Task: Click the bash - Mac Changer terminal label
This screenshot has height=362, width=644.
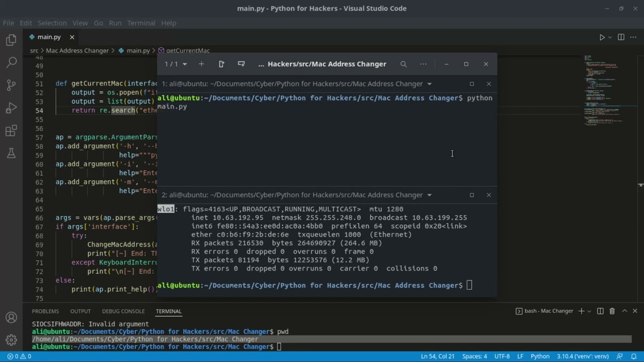Action: coord(544,311)
